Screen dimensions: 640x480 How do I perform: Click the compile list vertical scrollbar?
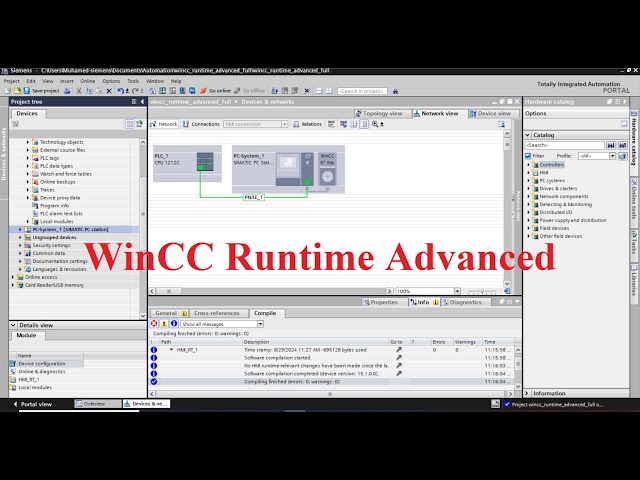click(x=518, y=366)
